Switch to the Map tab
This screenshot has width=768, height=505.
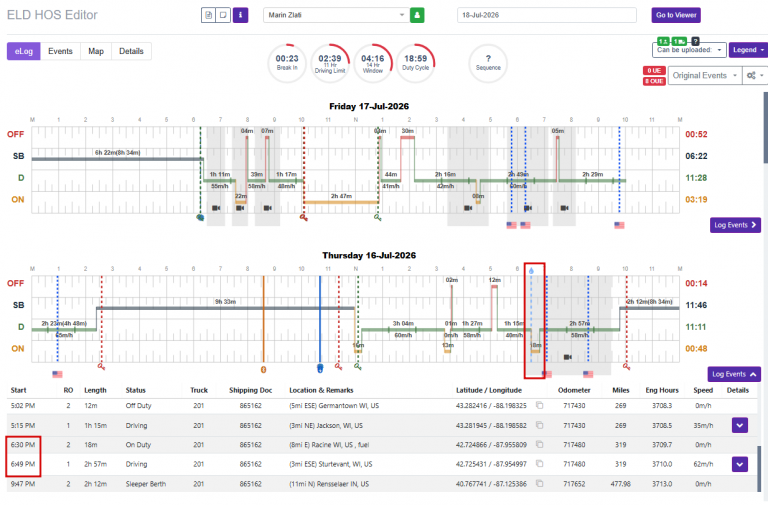tap(96, 51)
